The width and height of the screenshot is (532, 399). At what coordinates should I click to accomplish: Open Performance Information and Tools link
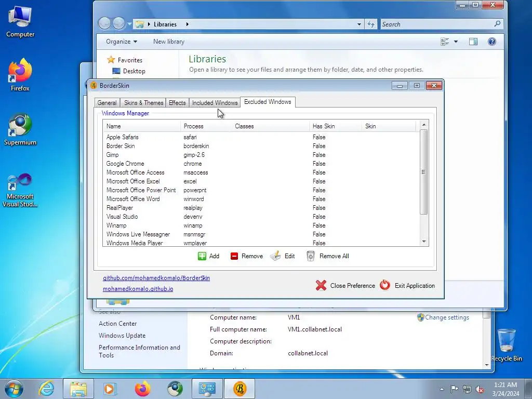(x=139, y=351)
